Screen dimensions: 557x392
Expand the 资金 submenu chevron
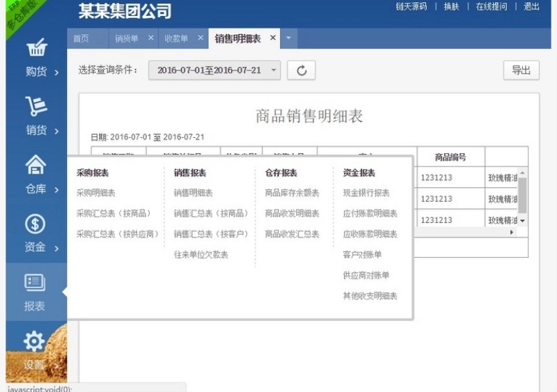[x=56, y=249]
